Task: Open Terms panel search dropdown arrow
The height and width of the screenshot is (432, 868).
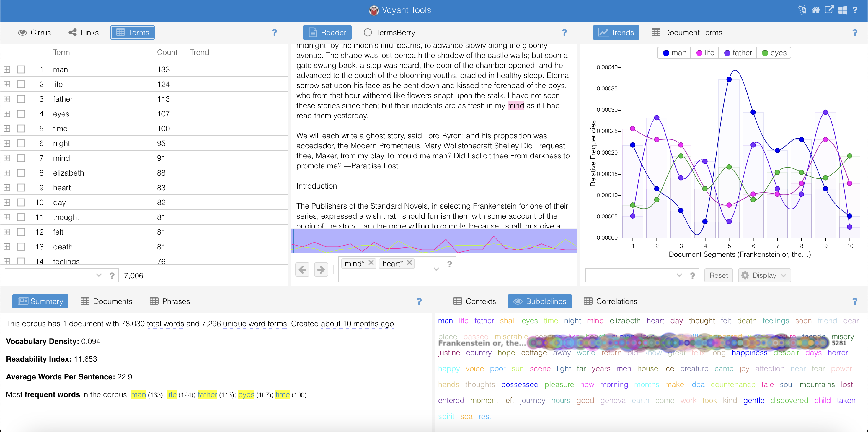Action: tap(99, 275)
